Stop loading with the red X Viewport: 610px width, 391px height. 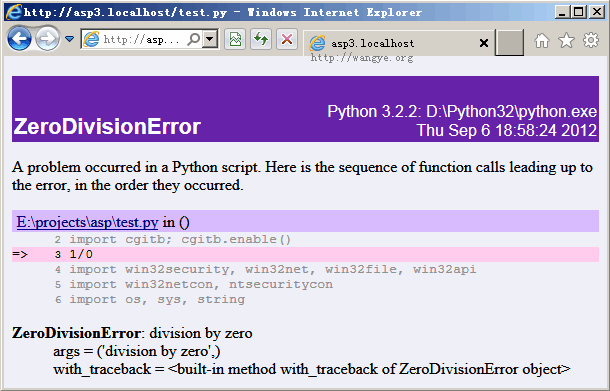point(287,39)
